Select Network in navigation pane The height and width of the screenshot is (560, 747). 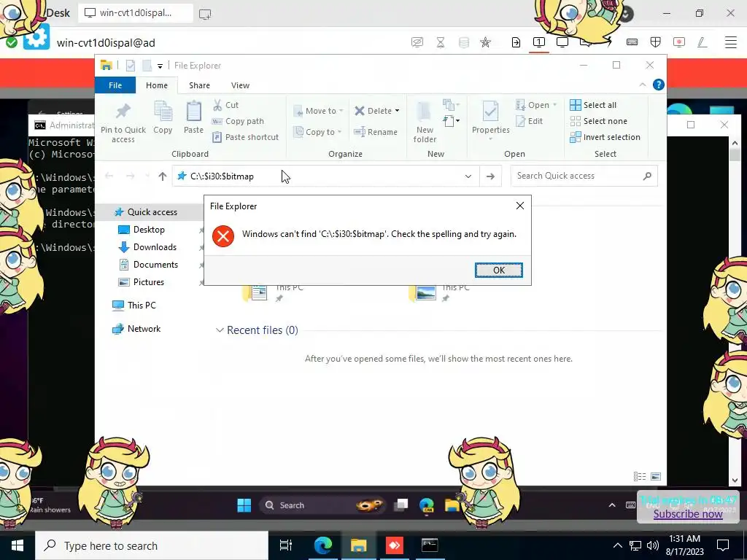pos(144,329)
